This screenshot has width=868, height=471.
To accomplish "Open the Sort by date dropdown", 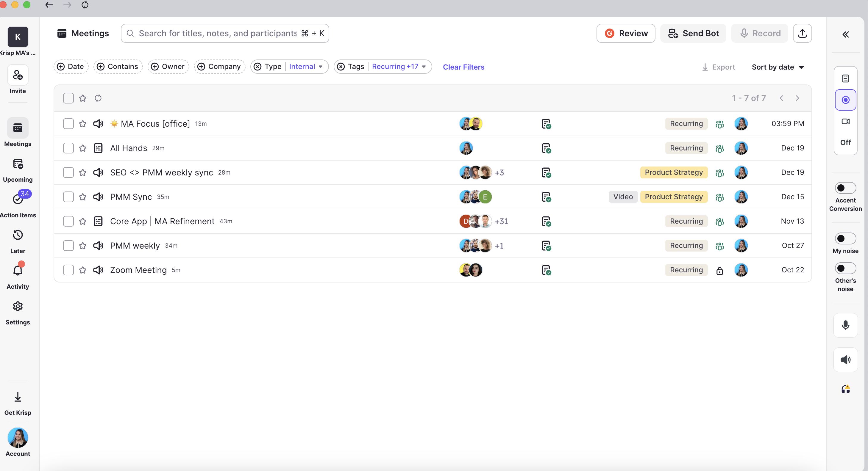I will [x=777, y=67].
